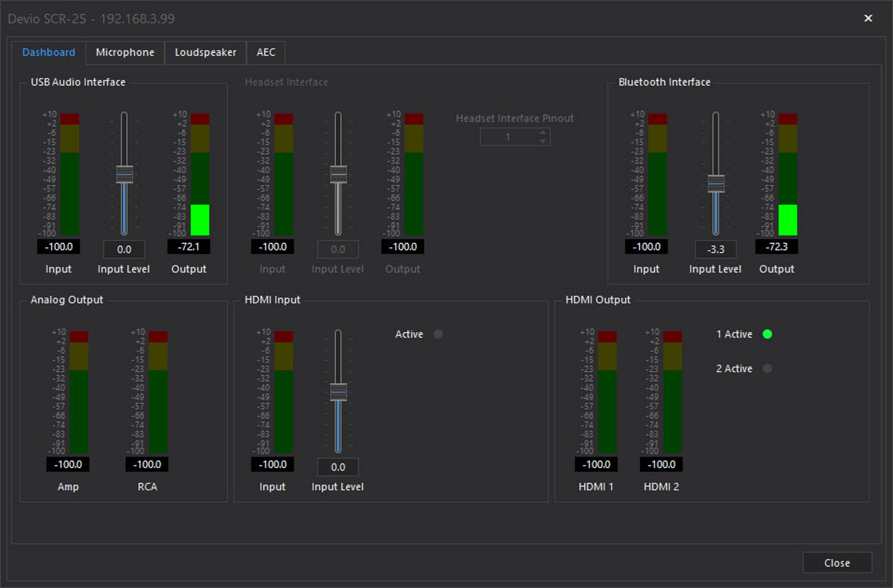
Task: Click the Dashboard tab
Action: click(48, 52)
